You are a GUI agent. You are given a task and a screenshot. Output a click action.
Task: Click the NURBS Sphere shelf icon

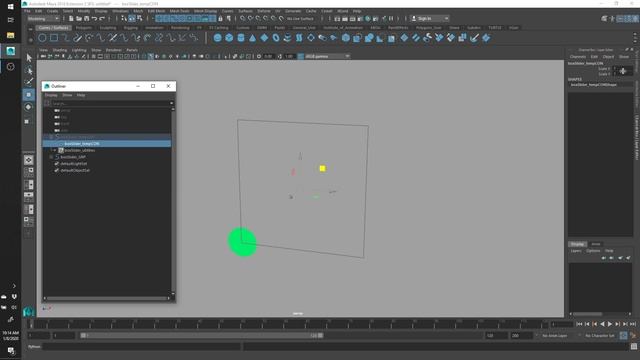[218, 38]
